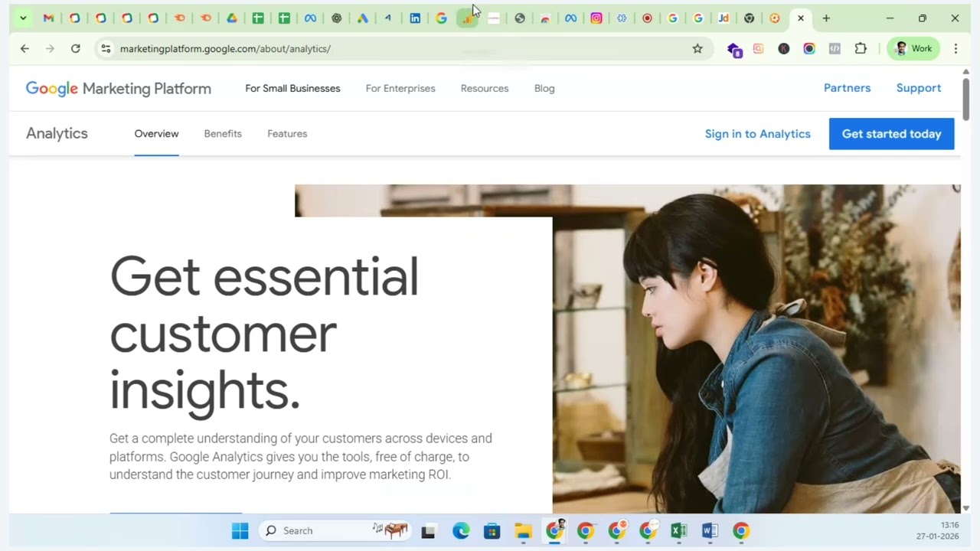The width and height of the screenshot is (980, 551).
Task: Go forward to the next page
Action: tap(50, 48)
